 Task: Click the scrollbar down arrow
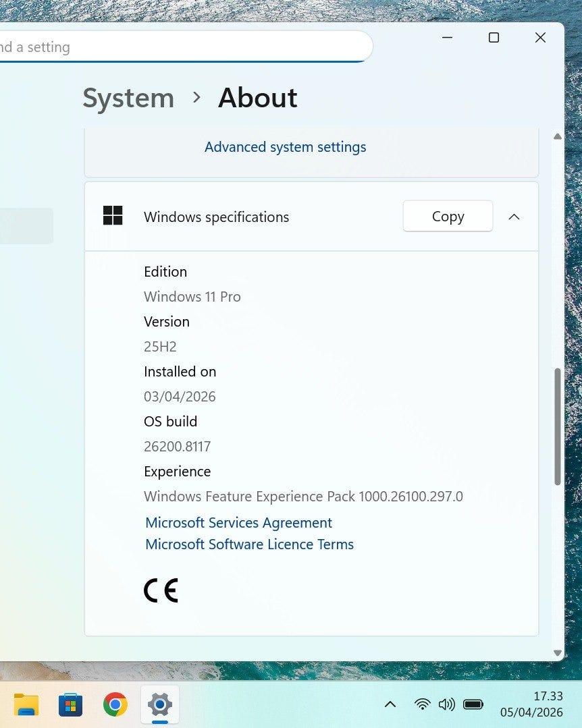pyautogui.click(x=558, y=652)
